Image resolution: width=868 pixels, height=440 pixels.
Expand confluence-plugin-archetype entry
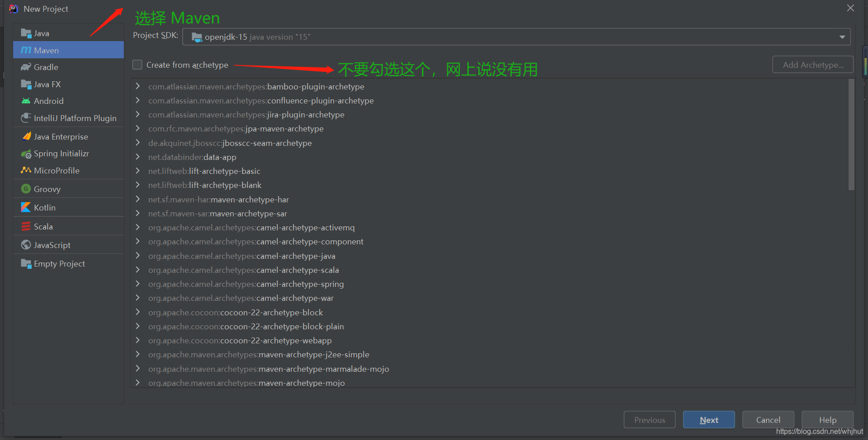tap(138, 100)
